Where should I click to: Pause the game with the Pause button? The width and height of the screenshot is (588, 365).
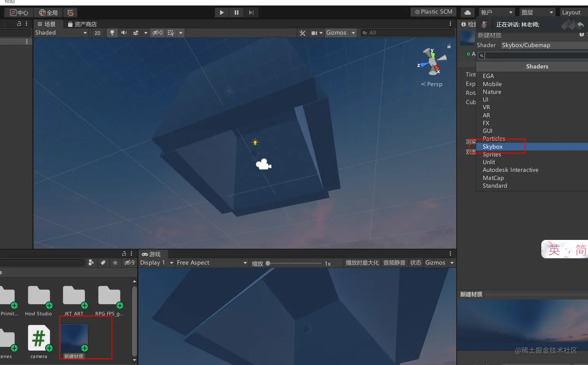point(236,12)
